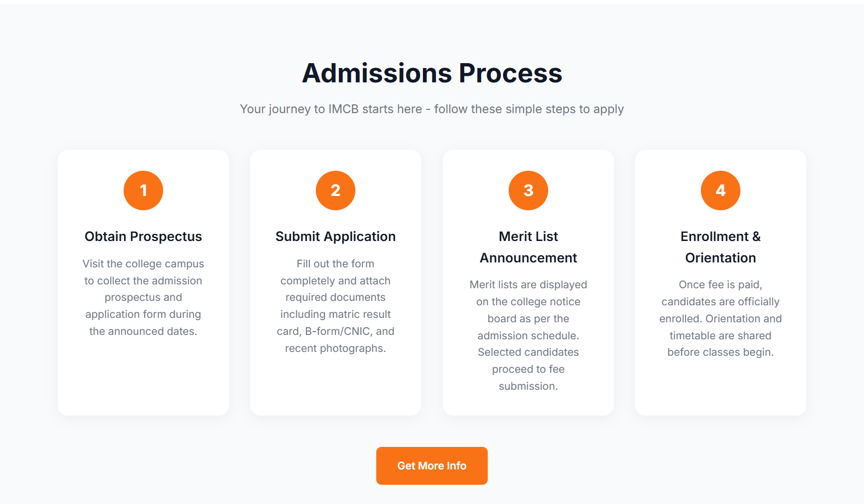Screen dimensions: 864x504
Task: Select the Merit List Announcement card
Action: coord(528,282)
